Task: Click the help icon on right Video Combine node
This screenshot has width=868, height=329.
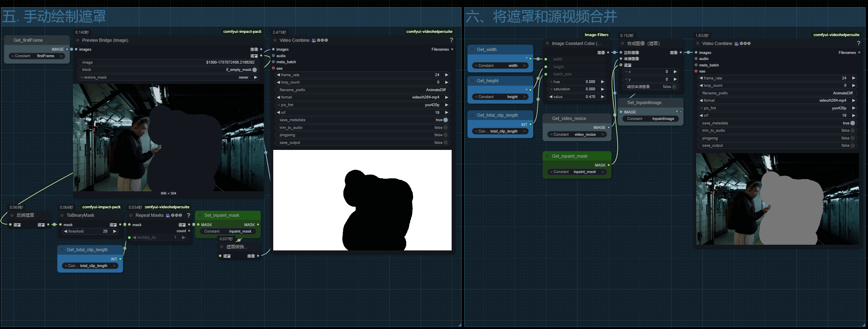Action: pos(858,43)
